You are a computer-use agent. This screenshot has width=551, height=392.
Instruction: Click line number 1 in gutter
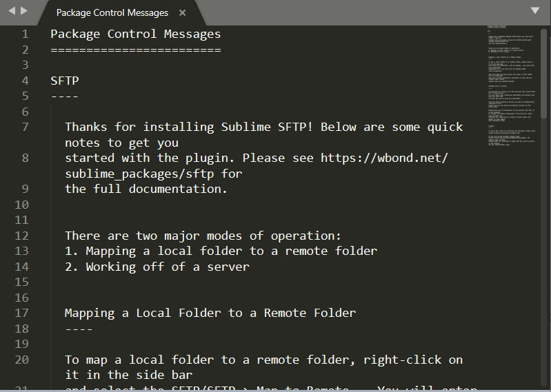[25, 34]
